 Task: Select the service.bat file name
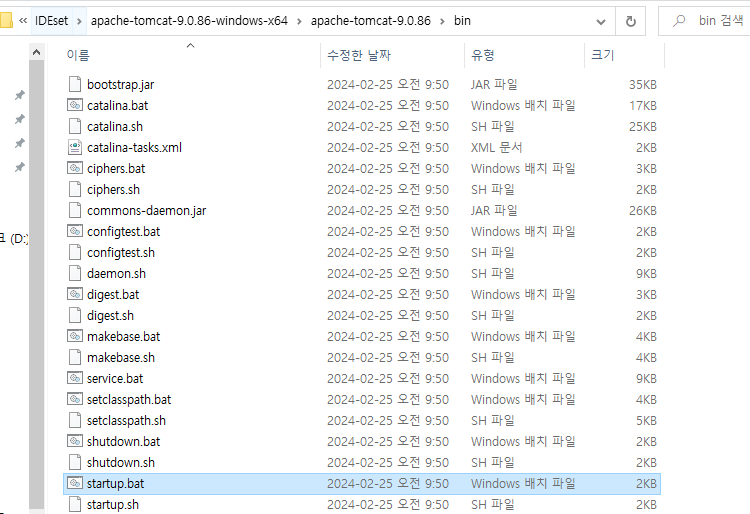point(115,379)
